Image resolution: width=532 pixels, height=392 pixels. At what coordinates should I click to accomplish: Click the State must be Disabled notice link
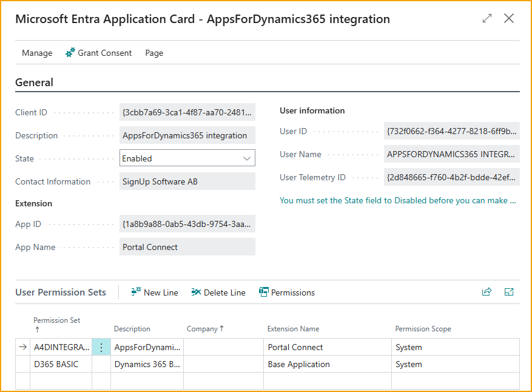pyautogui.click(x=397, y=200)
